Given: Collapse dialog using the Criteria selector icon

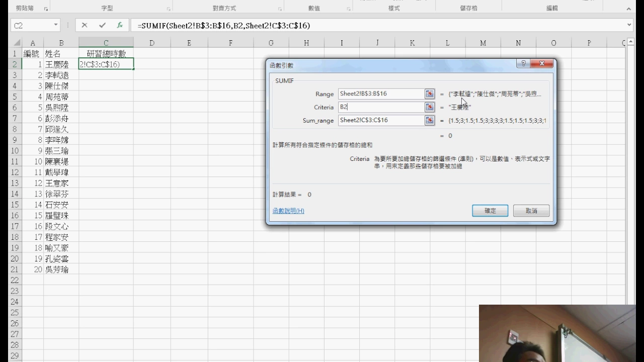Looking at the screenshot, I should [429, 107].
